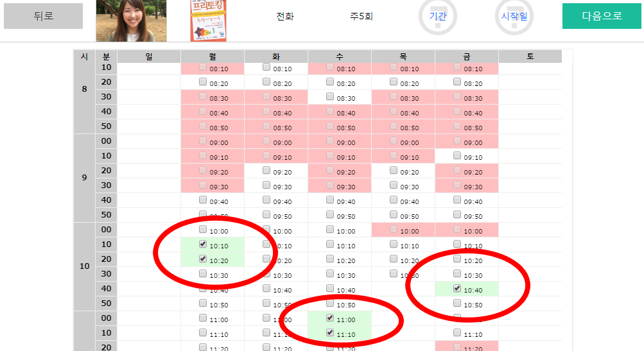This screenshot has height=351, width=644.
Task: Uncheck the Monday 10:10 time slot
Action: [203, 244]
